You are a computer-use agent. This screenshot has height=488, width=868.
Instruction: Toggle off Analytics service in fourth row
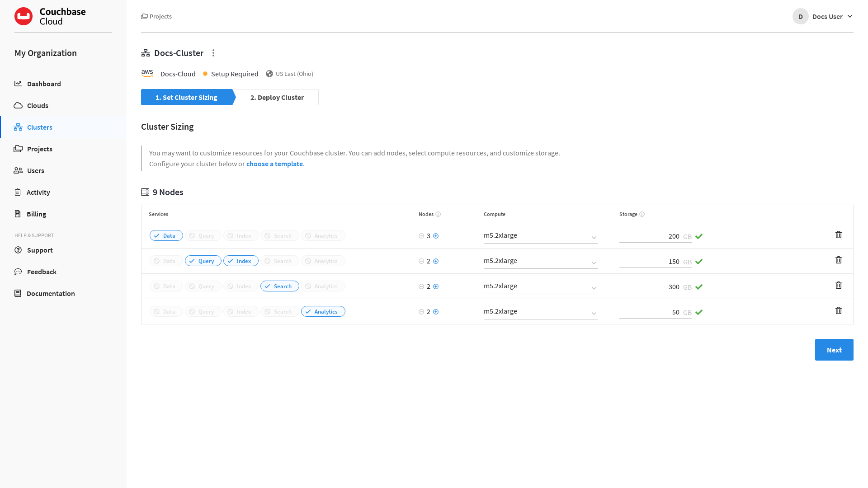coord(323,311)
